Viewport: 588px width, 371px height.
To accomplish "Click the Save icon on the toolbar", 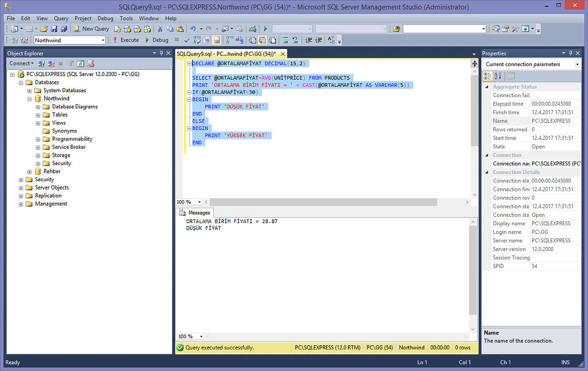I will pyautogui.click(x=55, y=29).
